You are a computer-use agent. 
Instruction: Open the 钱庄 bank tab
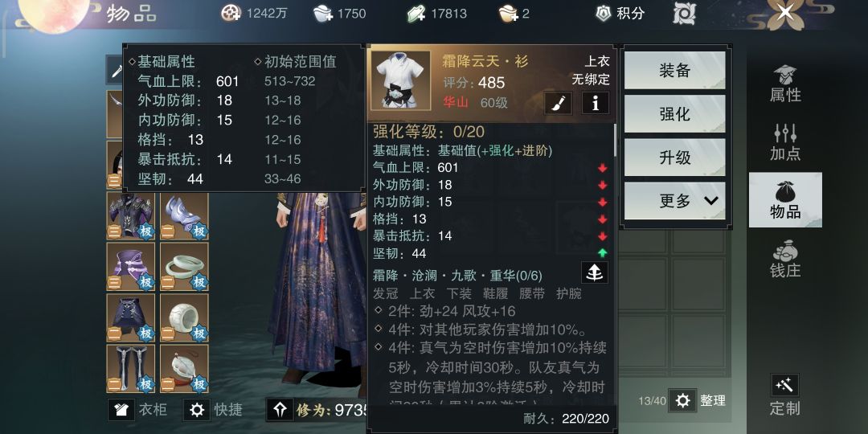[785, 259]
